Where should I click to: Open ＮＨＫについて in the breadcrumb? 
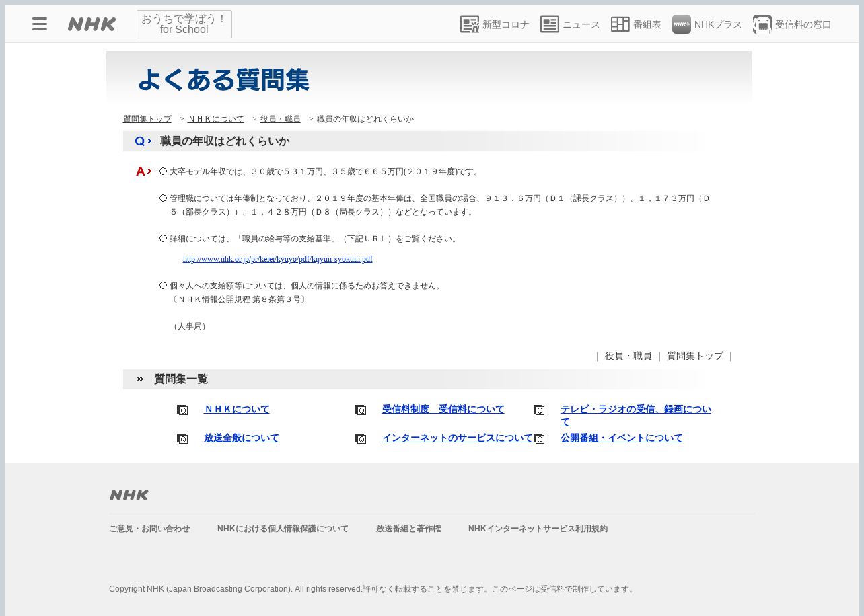216,119
